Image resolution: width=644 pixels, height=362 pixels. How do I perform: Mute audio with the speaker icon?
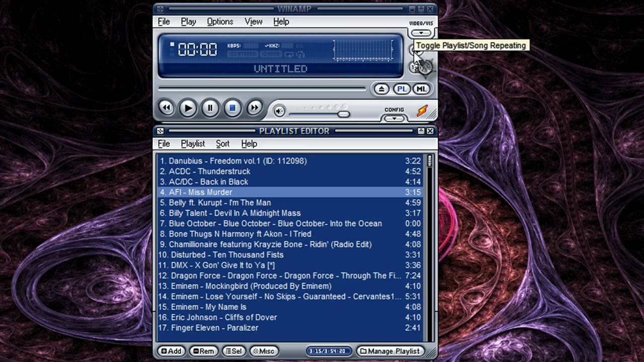280,111
